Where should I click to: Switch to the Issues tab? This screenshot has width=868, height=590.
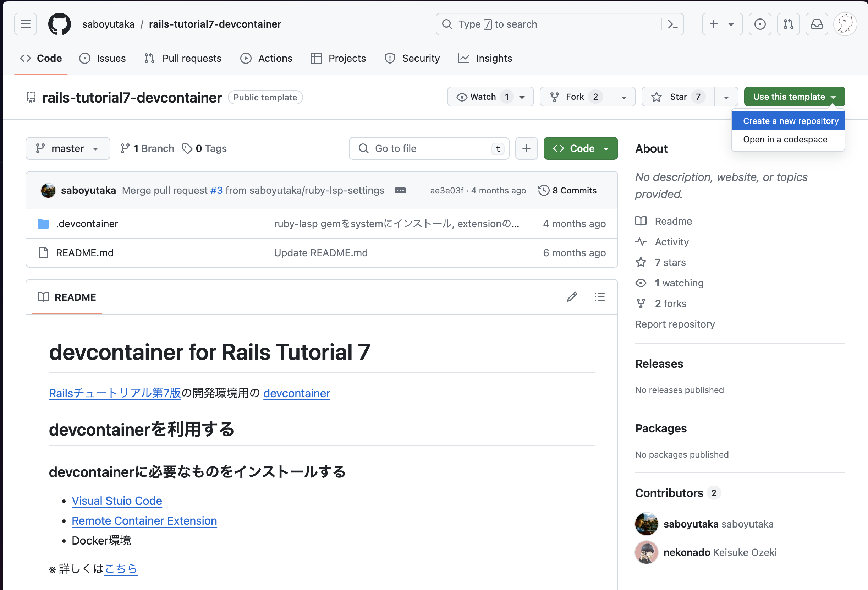103,58
